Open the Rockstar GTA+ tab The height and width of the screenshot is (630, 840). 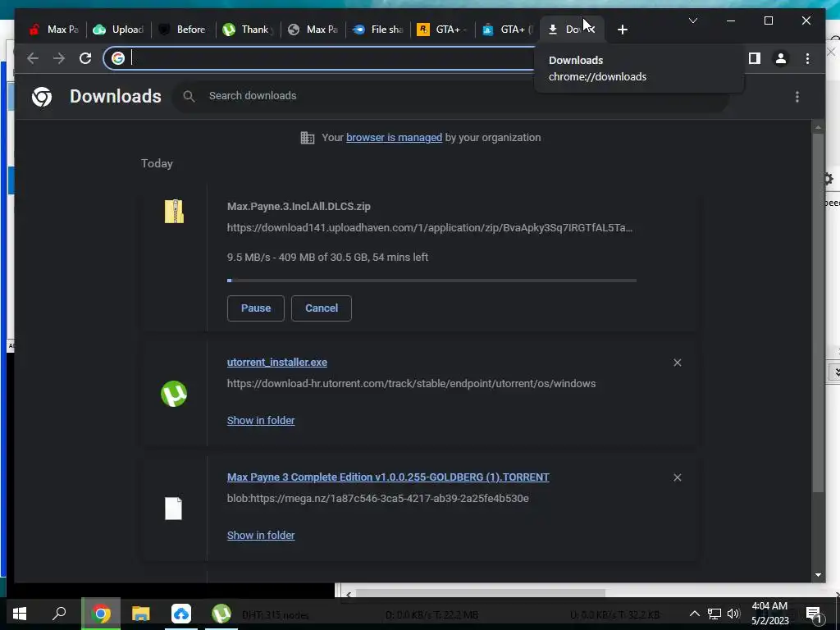point(442,30)
